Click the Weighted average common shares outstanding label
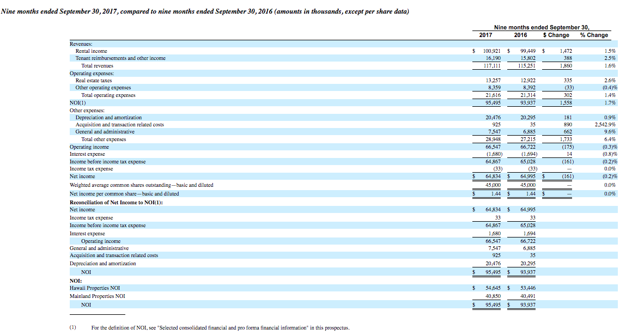The height and width of the screenshot is (335, 644). tap(141, 185)
